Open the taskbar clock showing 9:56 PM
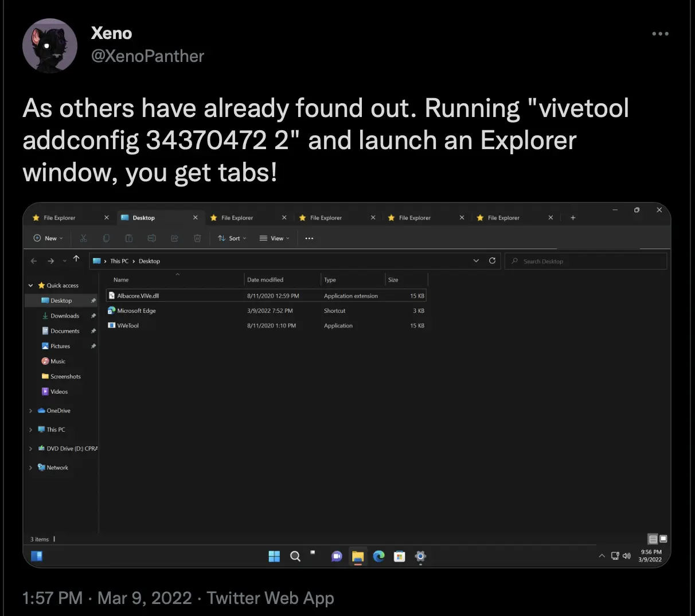The image size is (695, 616). pos(650,556)
